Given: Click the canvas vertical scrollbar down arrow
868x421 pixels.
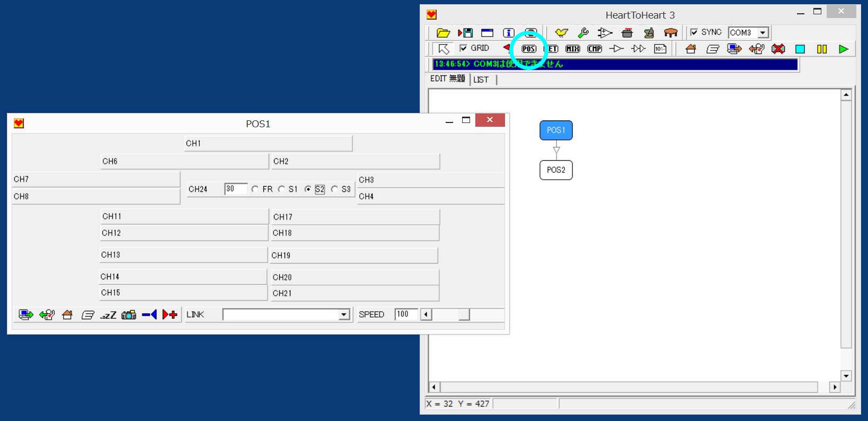Looking at the screenshot, I should click(x=846, y=376).
